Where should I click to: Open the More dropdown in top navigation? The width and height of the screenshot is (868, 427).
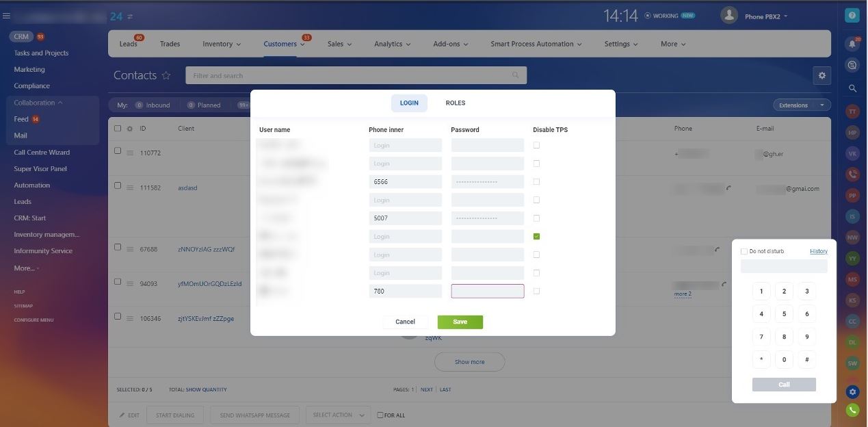click(x=671, y=43)
